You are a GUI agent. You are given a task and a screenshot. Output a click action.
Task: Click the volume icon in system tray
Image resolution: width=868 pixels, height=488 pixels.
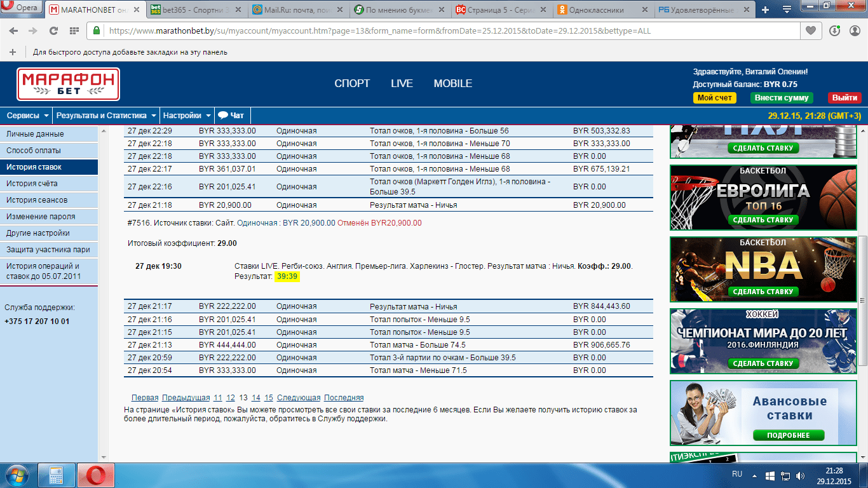click(x=803, y=475)
